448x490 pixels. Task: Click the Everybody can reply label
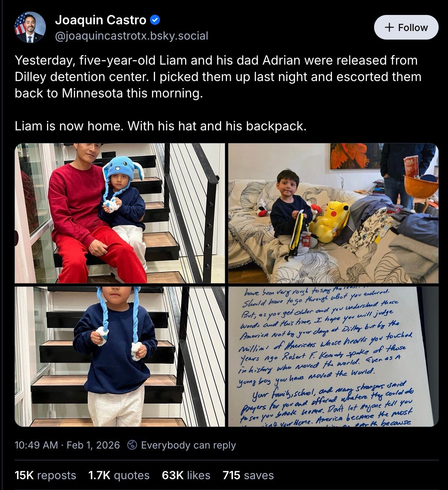pos(188,445)
